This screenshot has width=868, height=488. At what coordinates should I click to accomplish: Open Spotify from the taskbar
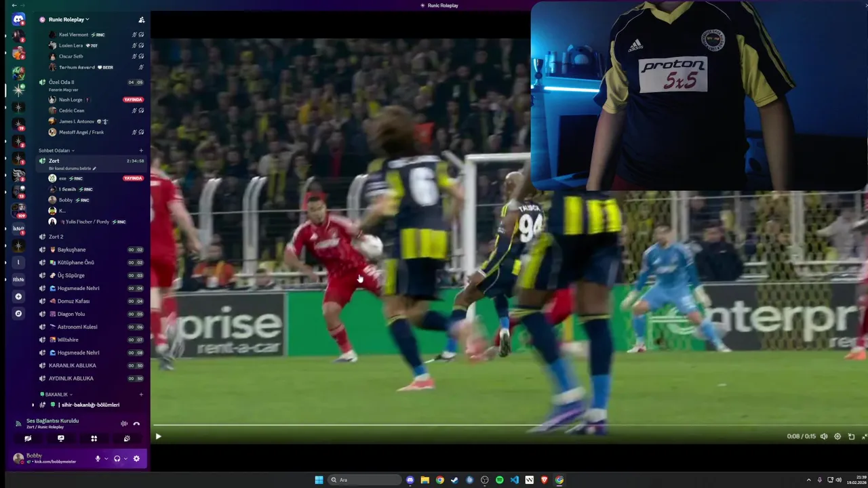point(499,480)
